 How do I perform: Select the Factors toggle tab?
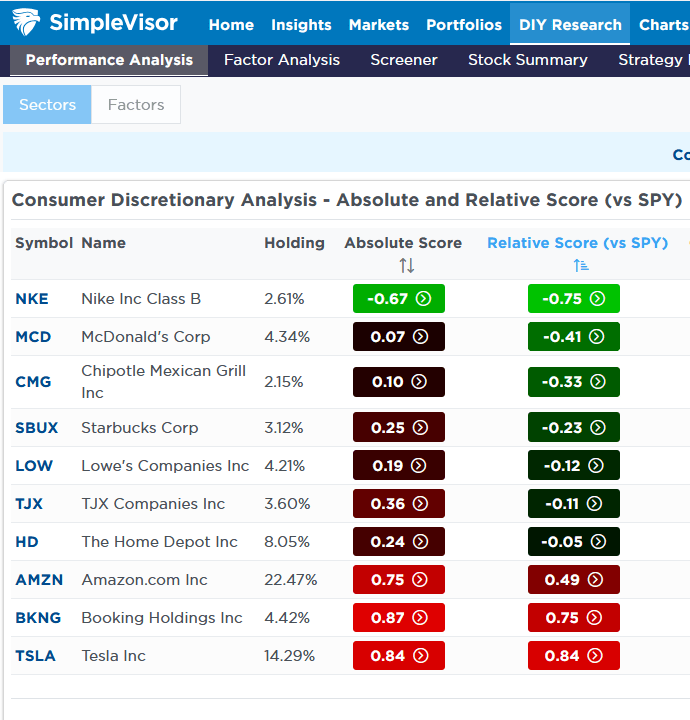pos(136,105)
